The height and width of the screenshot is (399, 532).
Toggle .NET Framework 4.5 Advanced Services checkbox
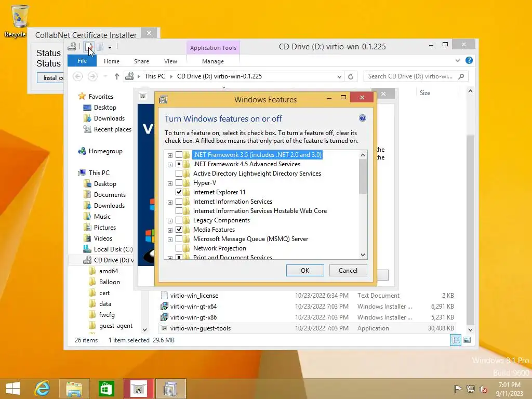coord(179,164)
